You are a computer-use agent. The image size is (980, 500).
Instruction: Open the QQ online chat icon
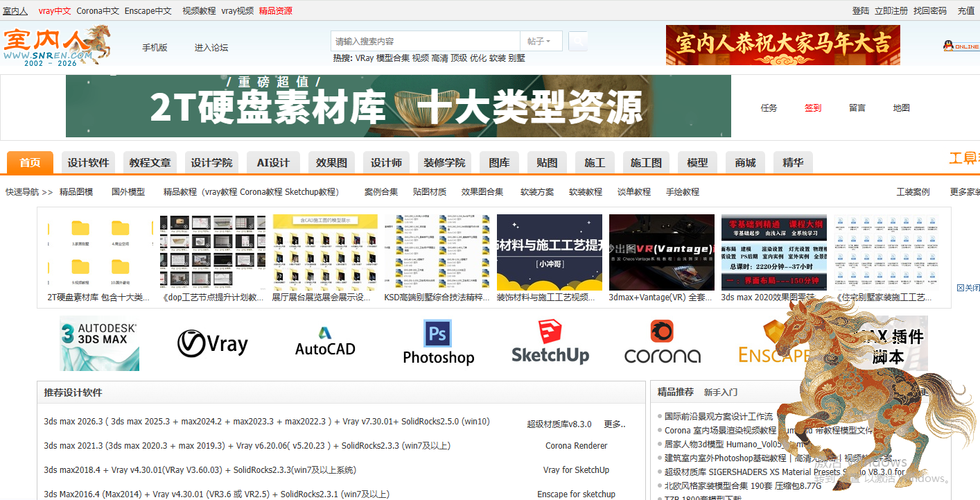[x=961, y=46]
